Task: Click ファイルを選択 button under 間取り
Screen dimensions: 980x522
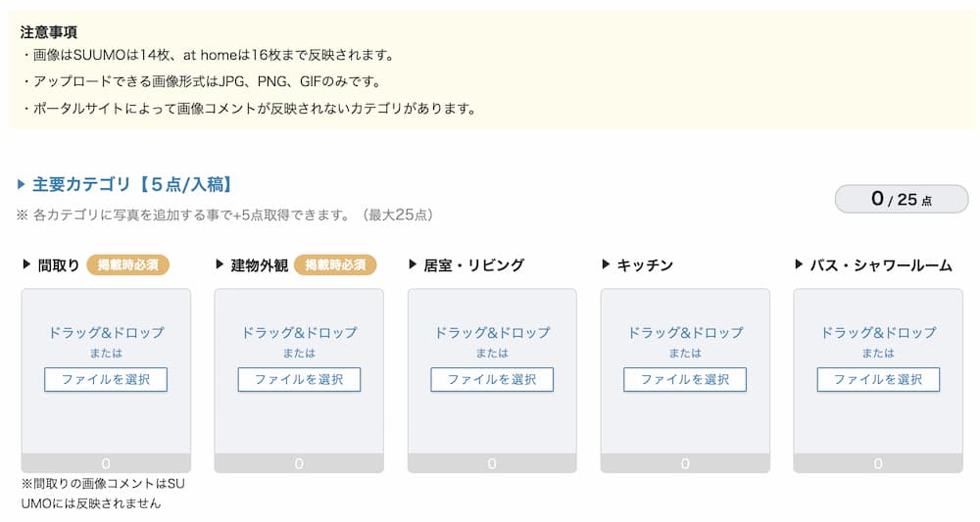Action: tap(106, 379)
